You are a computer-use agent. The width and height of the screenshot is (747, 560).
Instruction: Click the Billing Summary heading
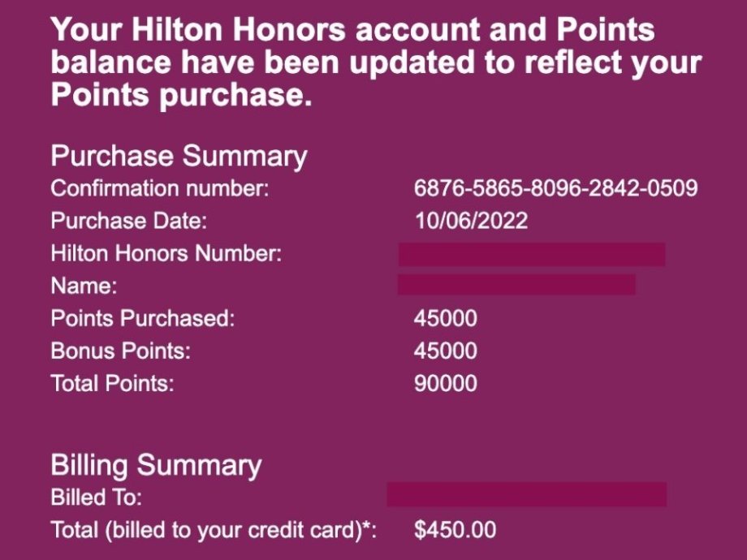[156, 466]
